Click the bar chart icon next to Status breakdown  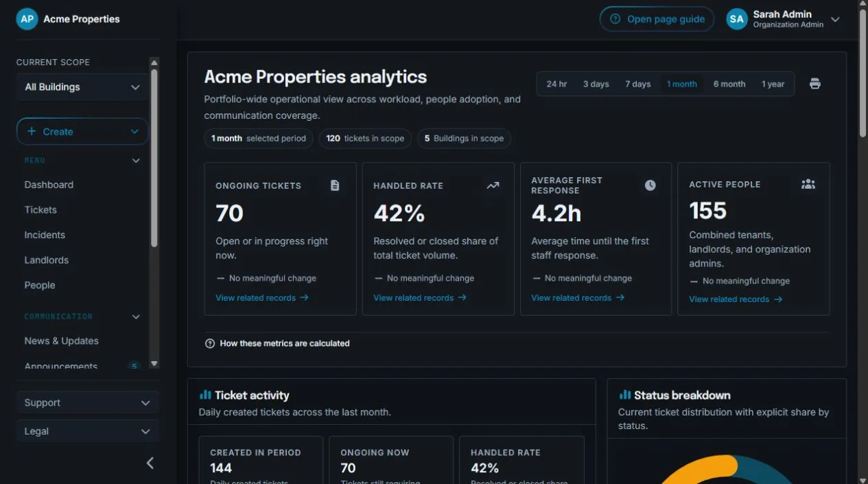pos(624,395)
